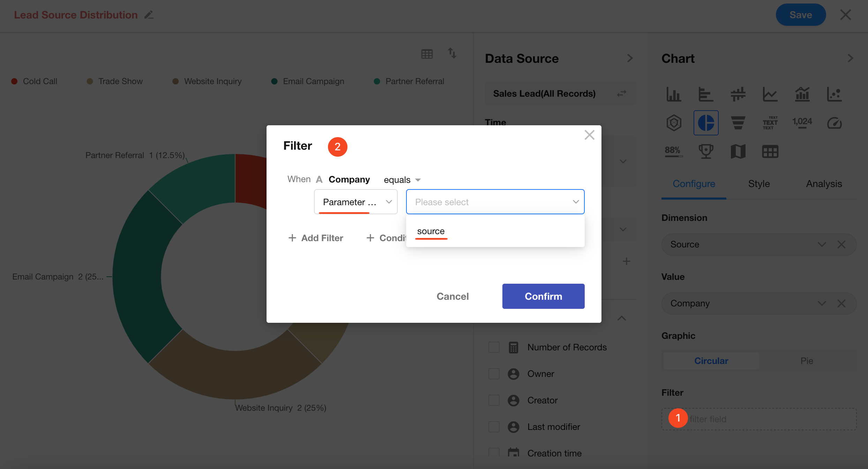This screenshot has height=469, width=868.
Task: Pick the line chart type icon
Action: [770, 94]
